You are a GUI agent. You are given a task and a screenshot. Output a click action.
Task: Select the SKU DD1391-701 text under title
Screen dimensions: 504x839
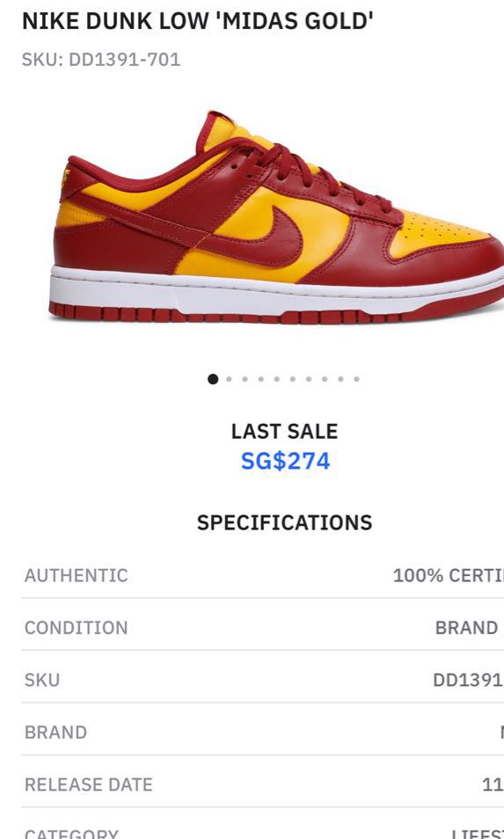pos(101,59)
